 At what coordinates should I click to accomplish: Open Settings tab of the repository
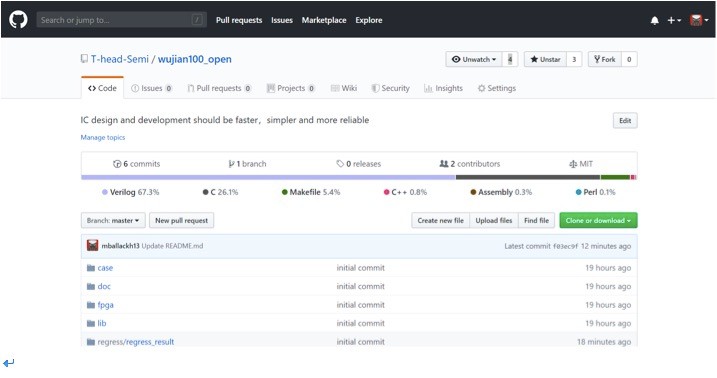pyautogui.click(x=497, y=88)
